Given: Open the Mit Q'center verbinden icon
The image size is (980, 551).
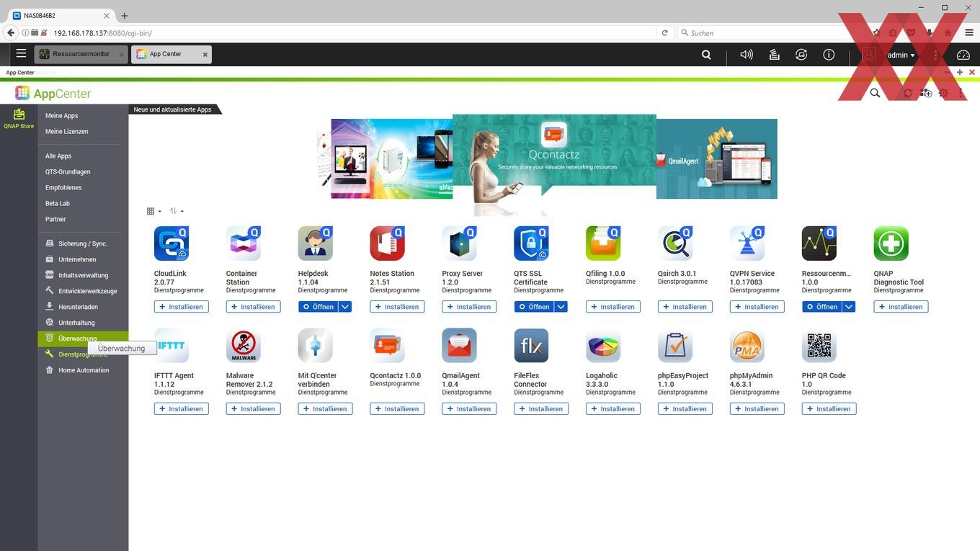Looking at the screenshot, I should pos(316,346).
